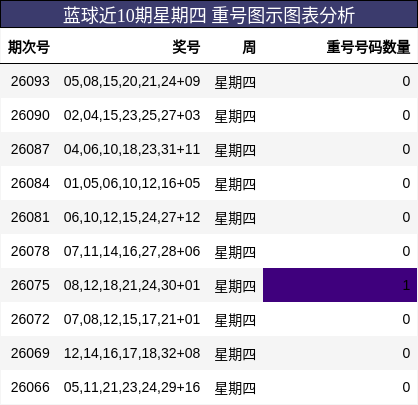
Task: Click winning numbers 01,05,06,10,12,16+05
Action: pos(132,183)
